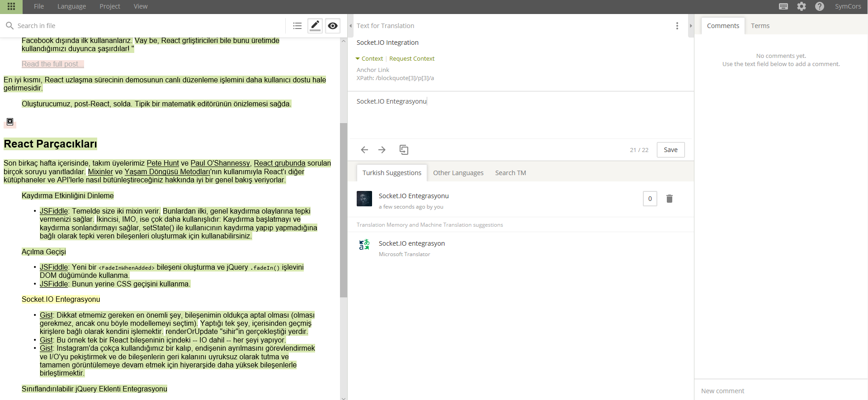Click the Anchor Link context label
Viewport: 868px width, 400px height.
pyautogui.click(x=373, y=70)
